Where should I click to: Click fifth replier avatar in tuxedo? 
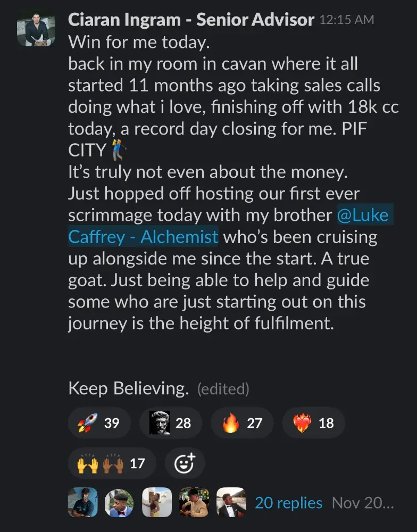tap(231, 503)
